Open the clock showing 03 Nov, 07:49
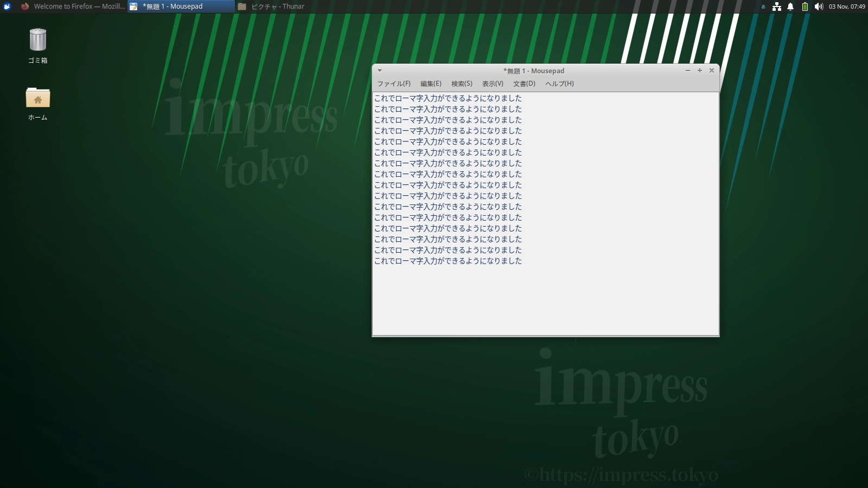Screen dimensions: 868x488 pyautogui.click(x=847, y=7)
